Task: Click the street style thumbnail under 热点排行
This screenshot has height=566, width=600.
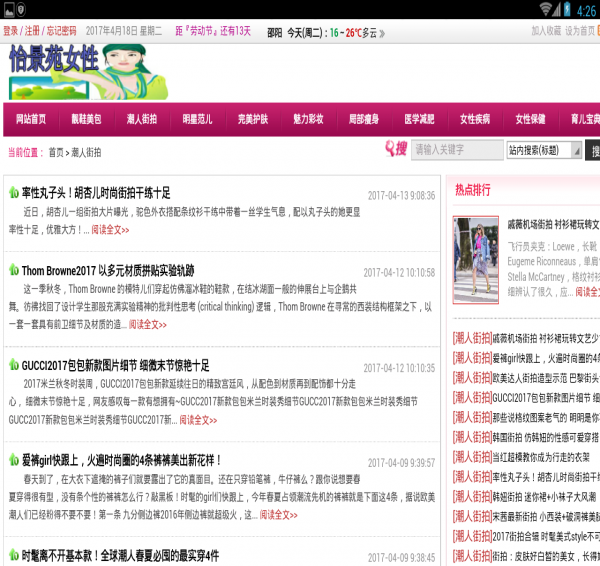Action: click(x=476, y=260)
